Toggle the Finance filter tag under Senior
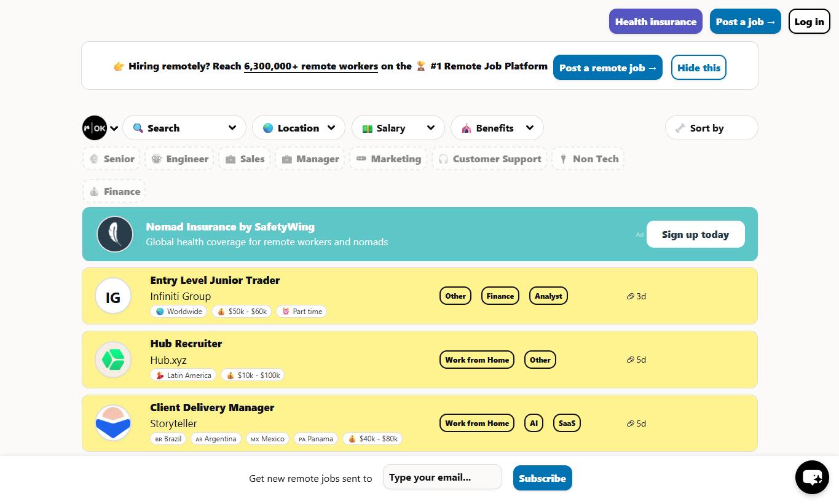 114,191
